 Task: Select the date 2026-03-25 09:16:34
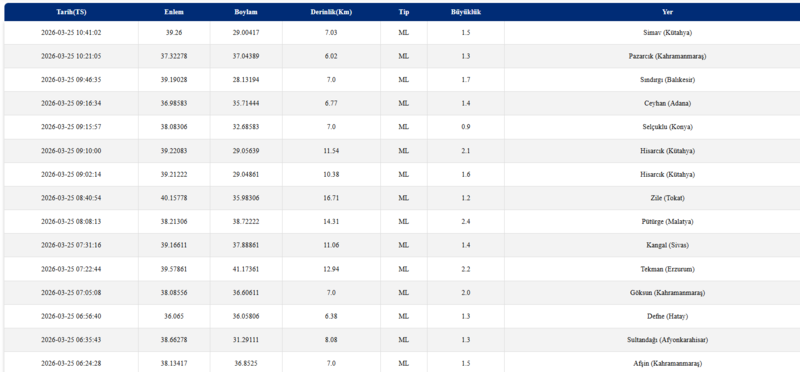(71, 103)
